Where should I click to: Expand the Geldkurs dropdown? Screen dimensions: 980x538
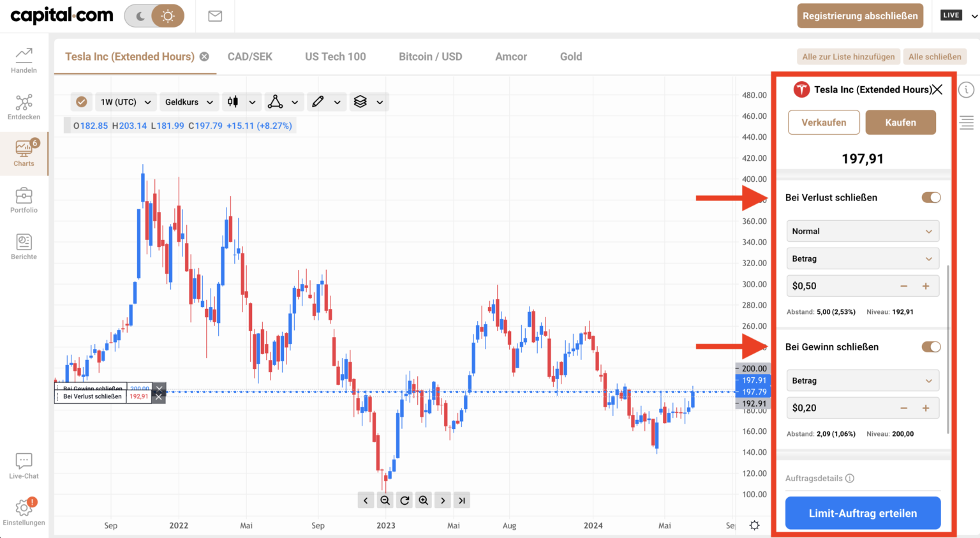pos(189,101)
